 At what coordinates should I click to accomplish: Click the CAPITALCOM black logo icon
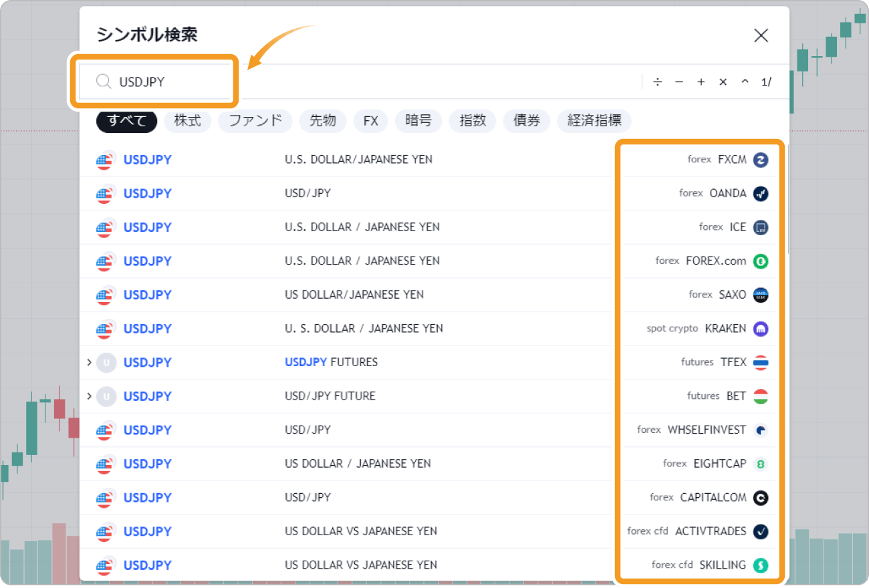pyautogui.click(x=760, y=498)
